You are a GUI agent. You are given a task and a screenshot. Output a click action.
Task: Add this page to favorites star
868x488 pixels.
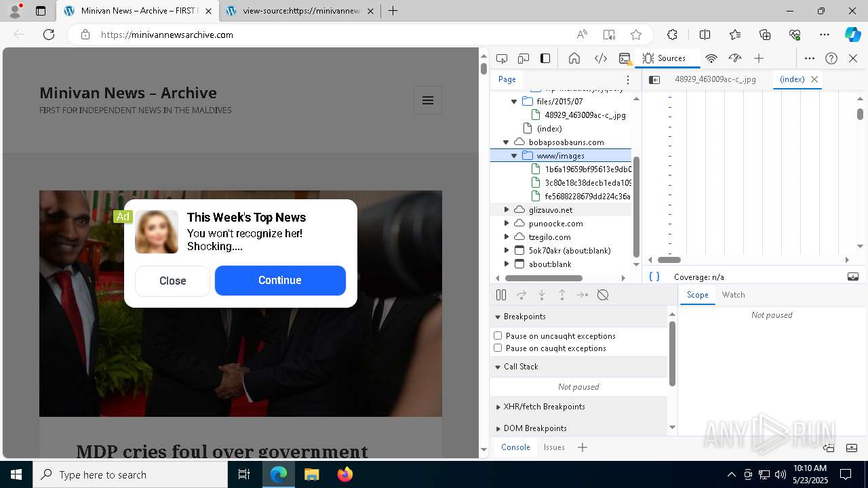pos(636,35)
